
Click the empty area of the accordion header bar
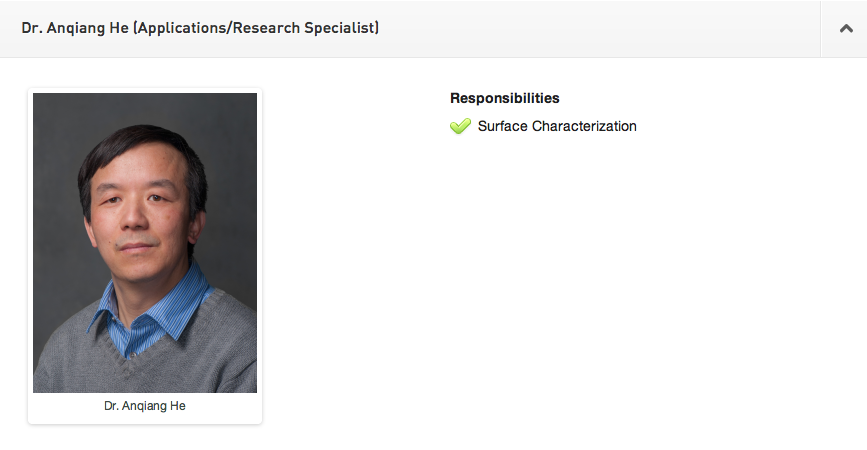(600, 28)
